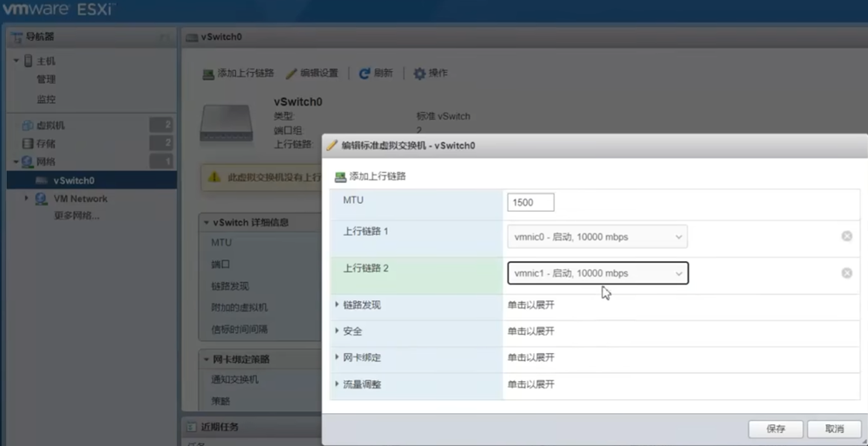Click the 上行链路 1 row label

point(366,232)
